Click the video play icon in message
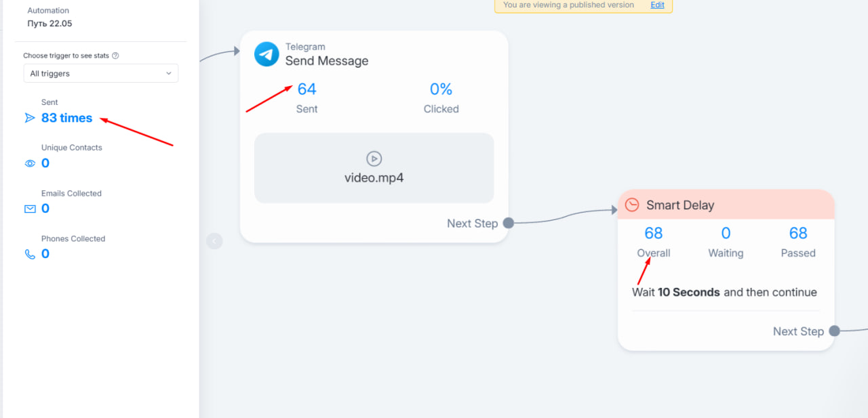The height and width of the screenshot is (418, 868). pos(374,159)
